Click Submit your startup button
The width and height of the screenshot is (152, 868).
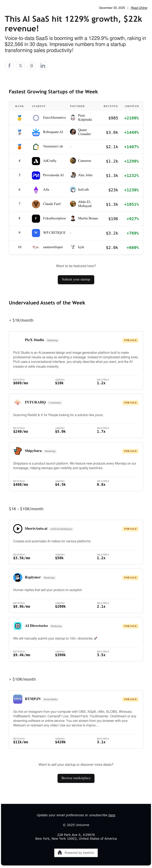76,279
